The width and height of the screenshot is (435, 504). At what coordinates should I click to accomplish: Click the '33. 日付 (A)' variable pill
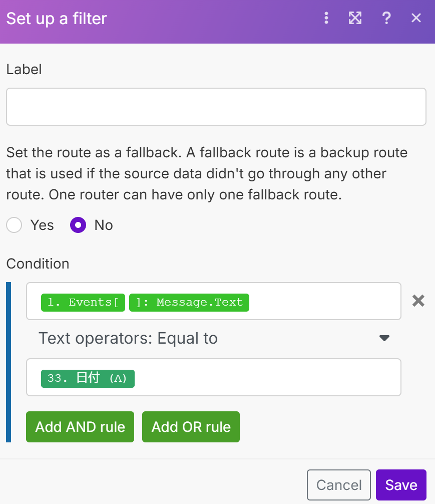[88, 378]
